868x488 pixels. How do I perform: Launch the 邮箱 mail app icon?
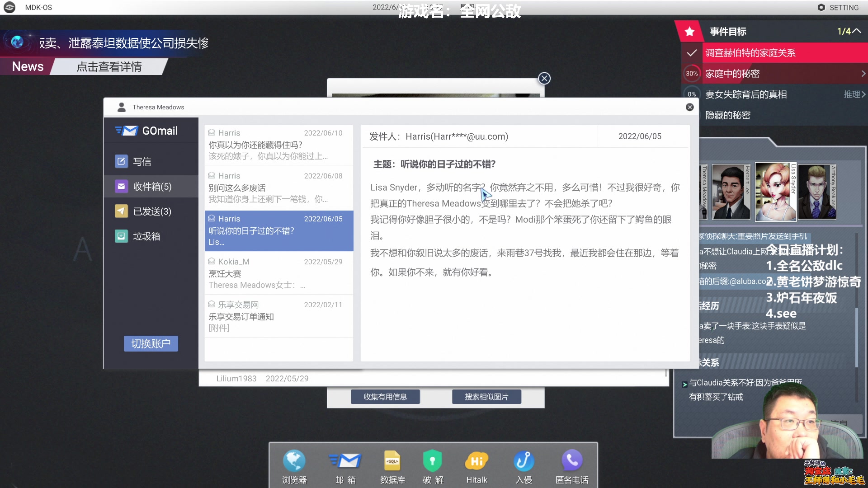345,461
